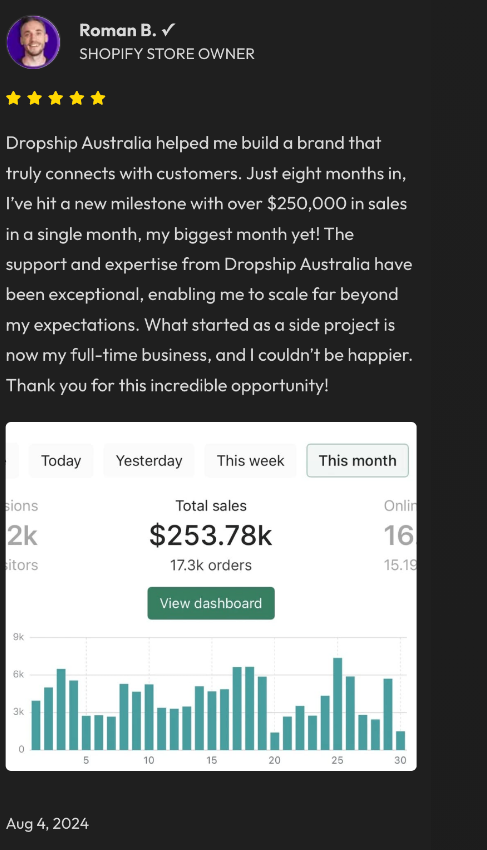This screenshot has height=850, width=487.
Task: Click the verified checkmark beside Roman B.
Action: pos(168,30)
